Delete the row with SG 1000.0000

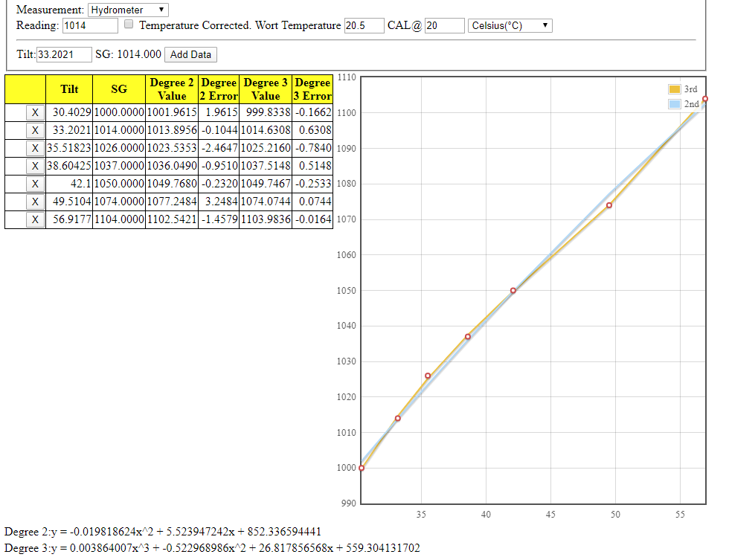coord(34,112)
